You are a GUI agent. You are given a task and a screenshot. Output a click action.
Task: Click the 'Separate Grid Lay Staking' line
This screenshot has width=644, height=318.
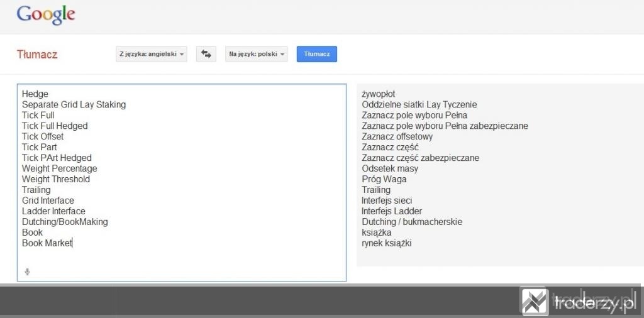(x=74, y=104)
